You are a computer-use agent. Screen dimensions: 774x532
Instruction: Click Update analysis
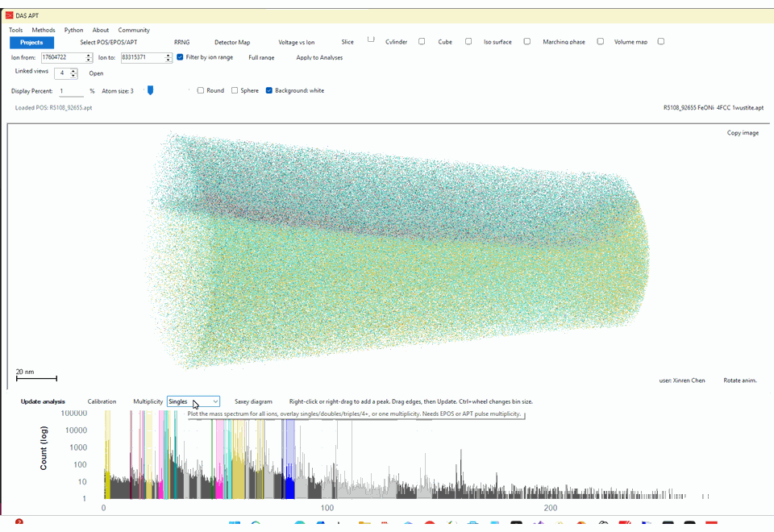point(43,401)
